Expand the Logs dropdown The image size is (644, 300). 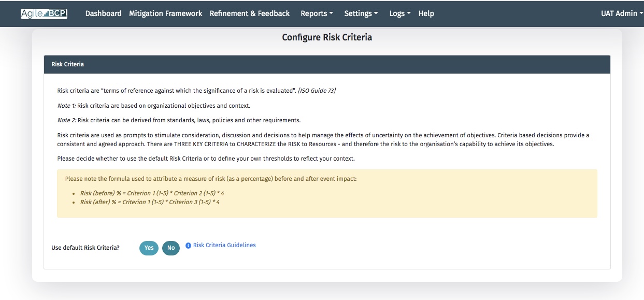tap(399, 13)
